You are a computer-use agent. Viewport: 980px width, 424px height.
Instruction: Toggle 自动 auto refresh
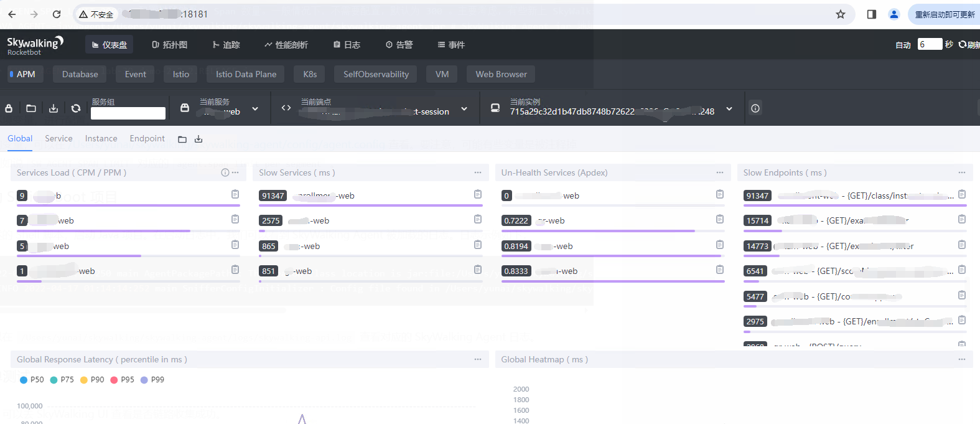pos(903,45)
